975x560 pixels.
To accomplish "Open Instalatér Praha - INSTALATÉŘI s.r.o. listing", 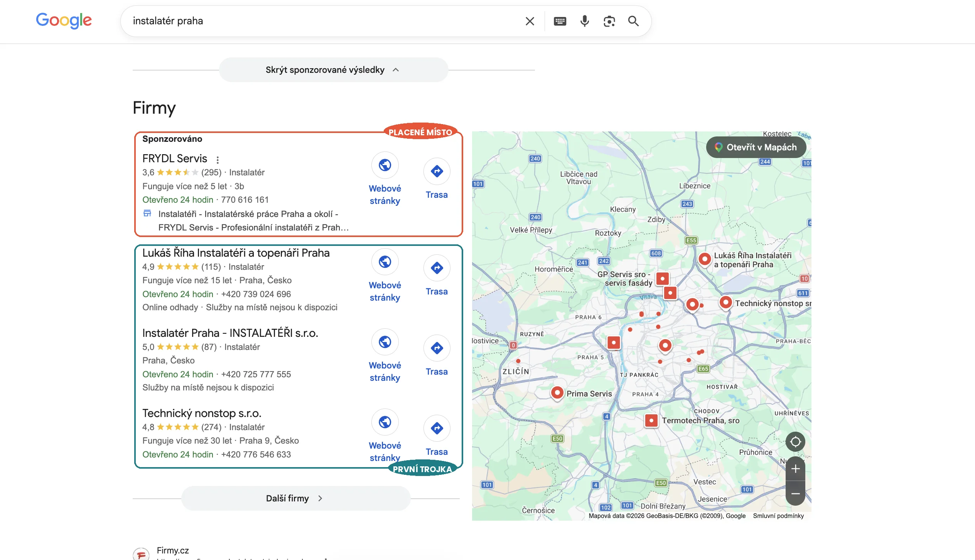I will (x=230, y=333).
